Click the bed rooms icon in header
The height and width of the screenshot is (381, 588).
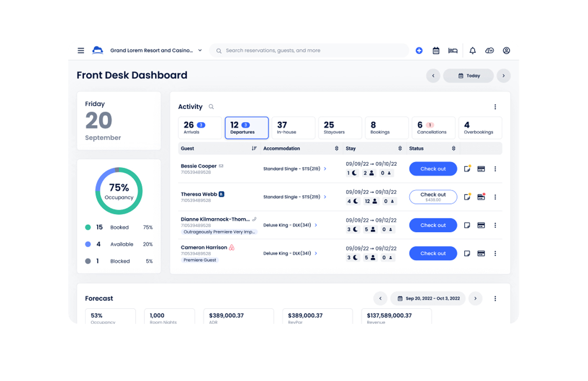tap(453, 50)
